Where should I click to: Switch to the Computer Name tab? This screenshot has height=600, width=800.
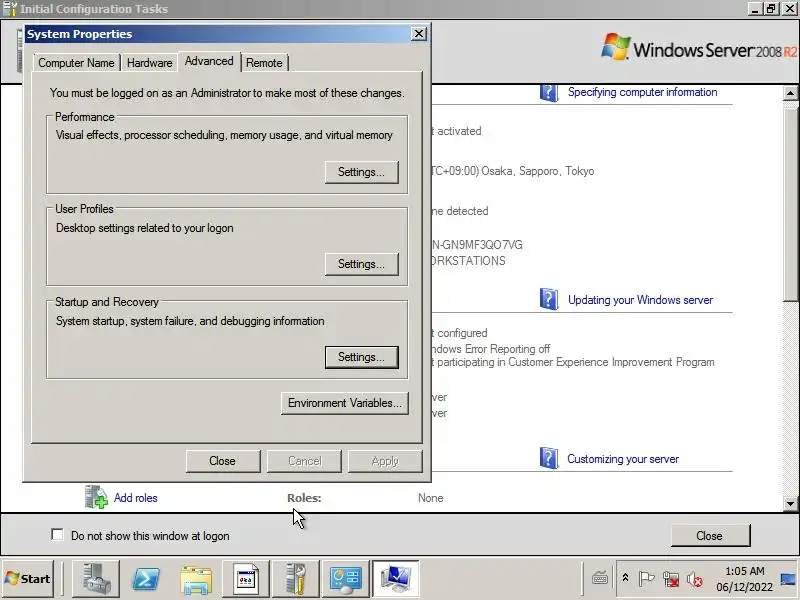tap(76, 63)
